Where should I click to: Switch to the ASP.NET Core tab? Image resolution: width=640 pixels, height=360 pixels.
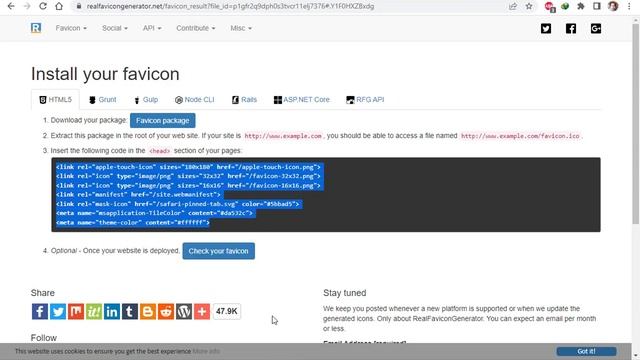pyautogui.click(x=302, y=100)
